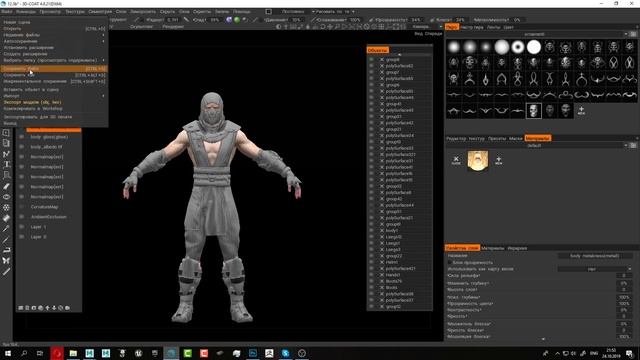The width and height of the screenshot is (640, 360).
Task: Choose Export model (obj, lwo) menu entry
Action: [x=33, y=102]
